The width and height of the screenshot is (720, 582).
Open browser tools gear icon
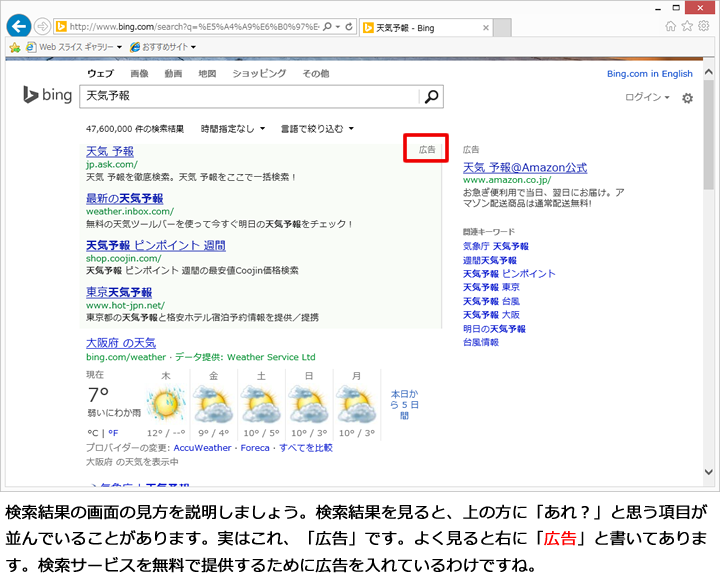[703, 26]
